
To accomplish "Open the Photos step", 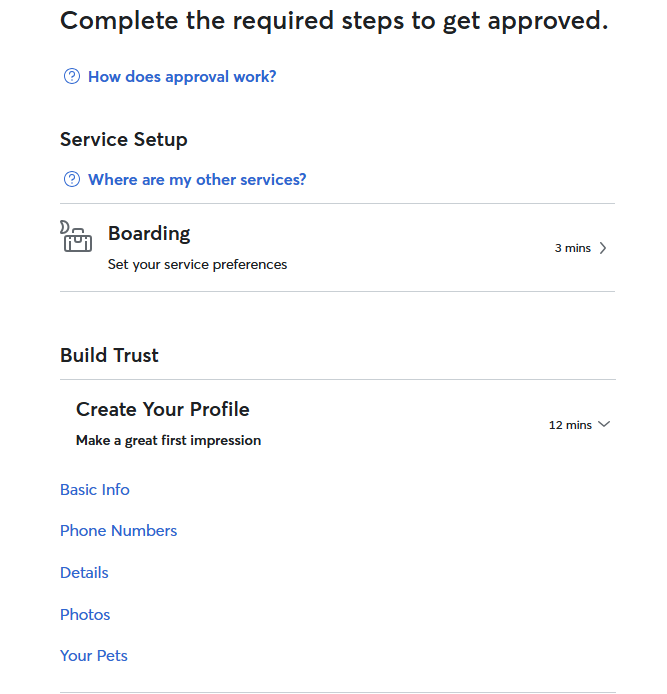I will [85, 615].
